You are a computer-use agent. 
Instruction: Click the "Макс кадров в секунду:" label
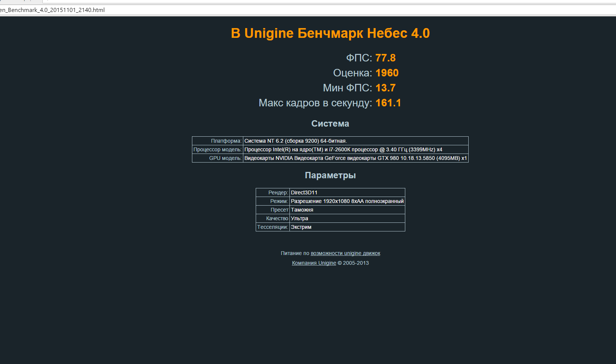tap(315, 103)
